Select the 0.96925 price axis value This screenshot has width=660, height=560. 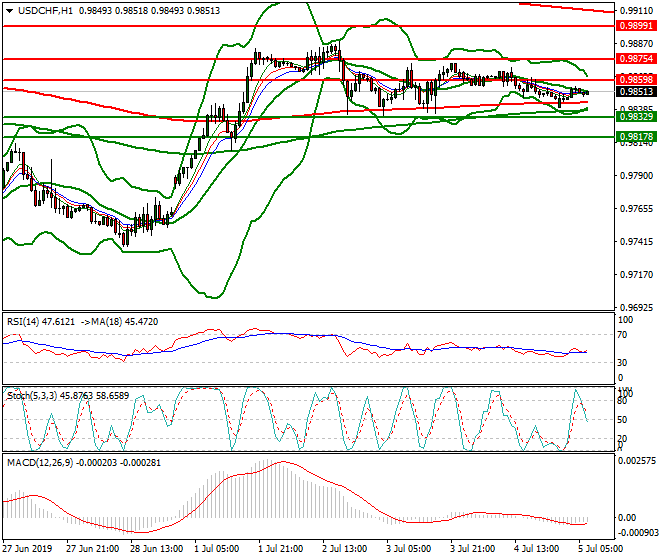636,308
